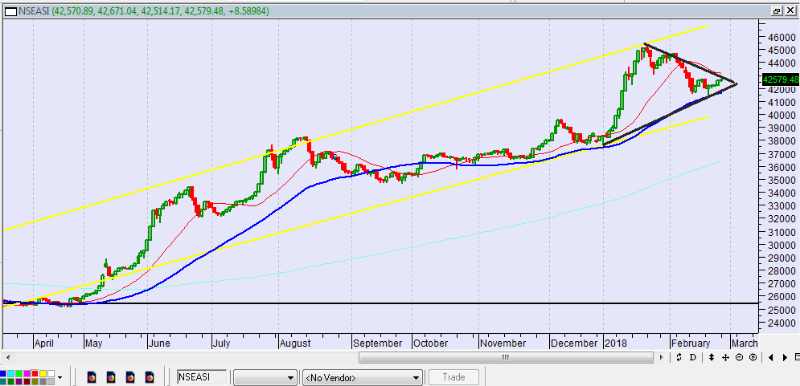This screenshot has width=800, height=386.
Task: Activate the four-way pan crosshair icon
Action: pos(725,357)
